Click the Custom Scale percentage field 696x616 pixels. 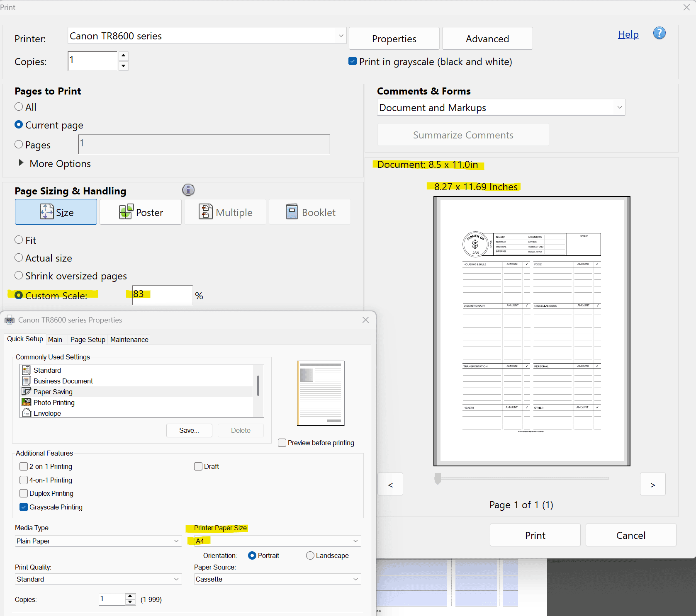[162, 295]
